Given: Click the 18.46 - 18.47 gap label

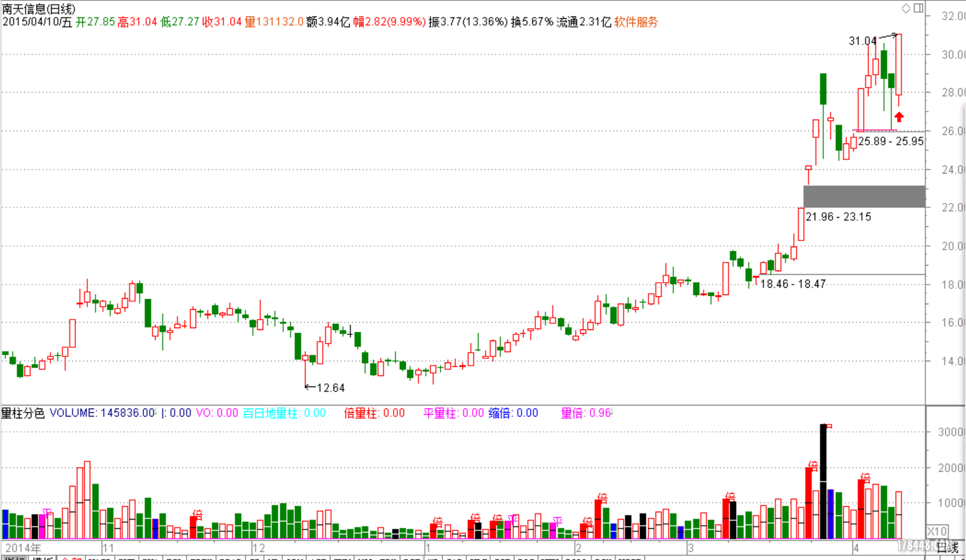Looking at the screenshot, I should (x=793, y=284).
